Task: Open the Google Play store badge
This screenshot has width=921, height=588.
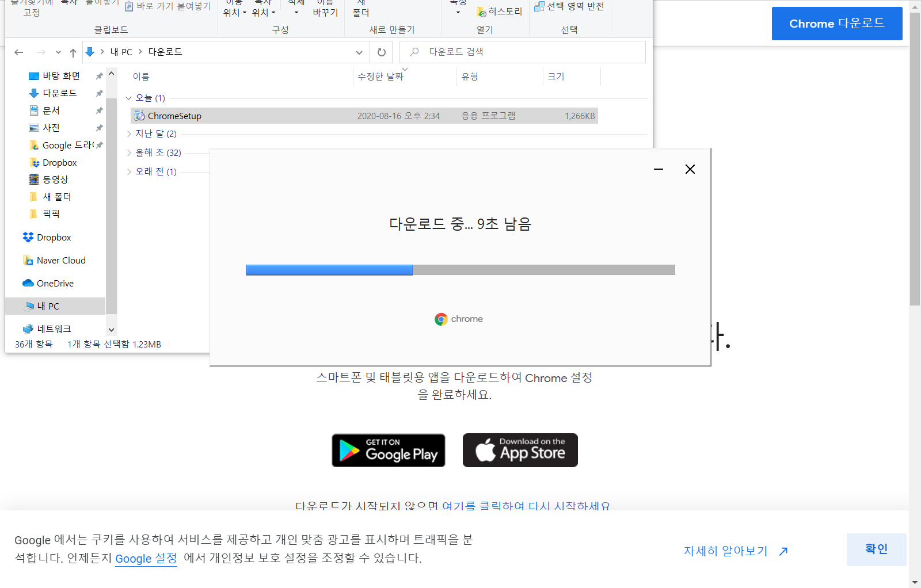Action: 389,450
